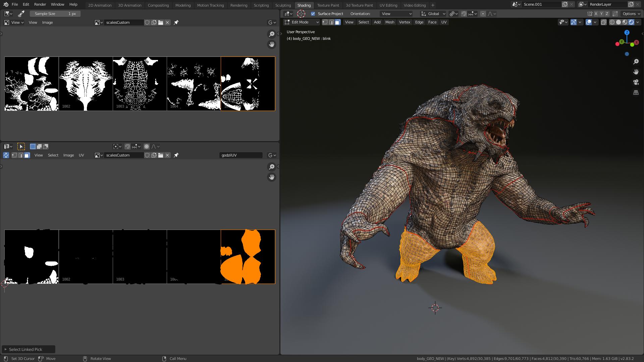Click the pan hand icon in lower UV editor
Viewport: 644px width, 362px height.
coord(272,177)
